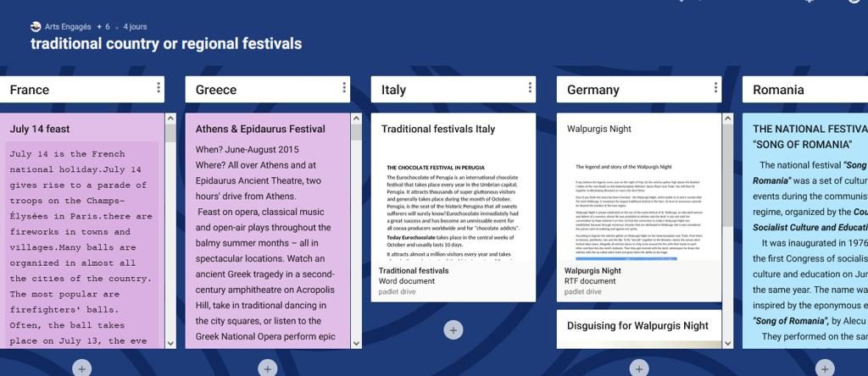Select the Greece column title
868x376 pixels.
click(x=216, y=90)
